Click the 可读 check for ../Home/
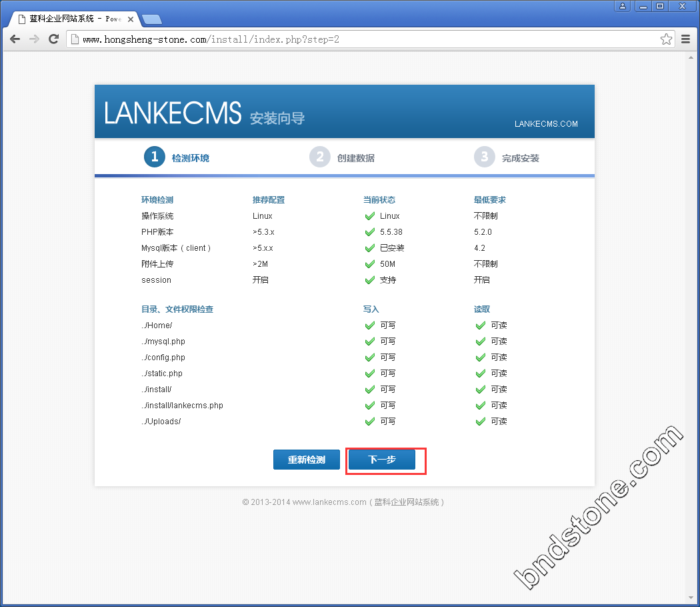700x607 pixels. tap(481, 326)
